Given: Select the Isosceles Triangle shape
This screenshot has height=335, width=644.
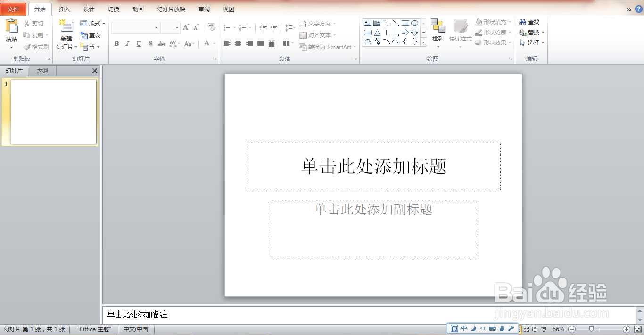Looking at the screenshot, I should 377,33.
